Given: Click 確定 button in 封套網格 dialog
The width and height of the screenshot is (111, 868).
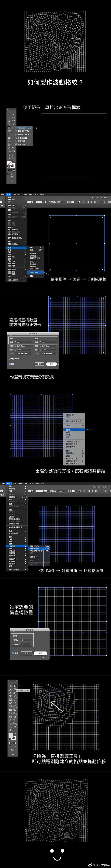Looking at the screenshot, I should 41,653.
